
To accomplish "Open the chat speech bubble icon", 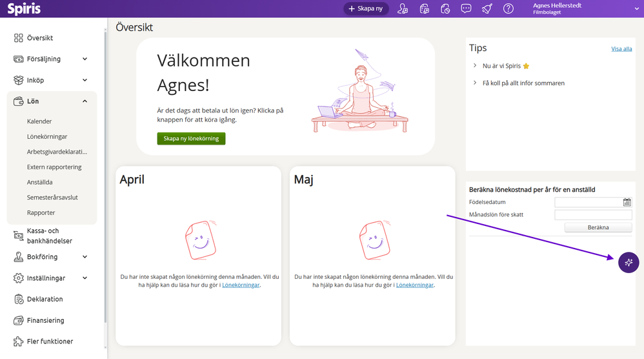I will click(466, 8).
